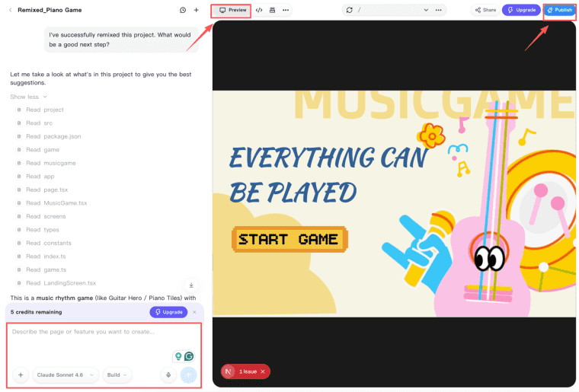Expand the route path dropdown

click(426, 11)
